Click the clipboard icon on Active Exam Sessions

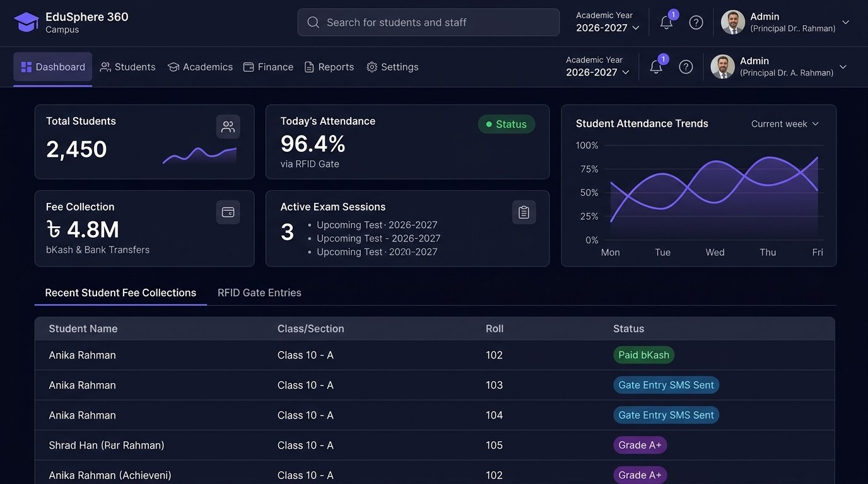point(524,212)
